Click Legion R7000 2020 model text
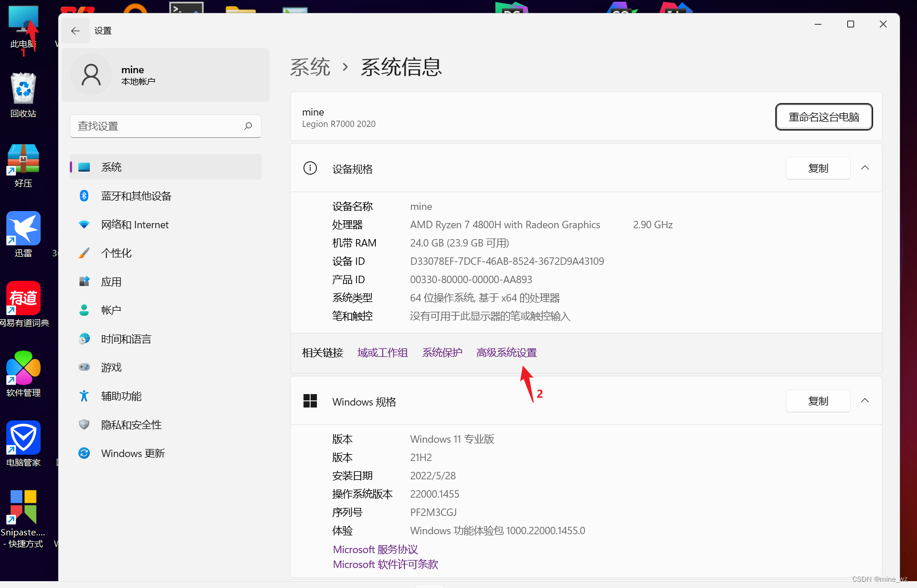 339,124
